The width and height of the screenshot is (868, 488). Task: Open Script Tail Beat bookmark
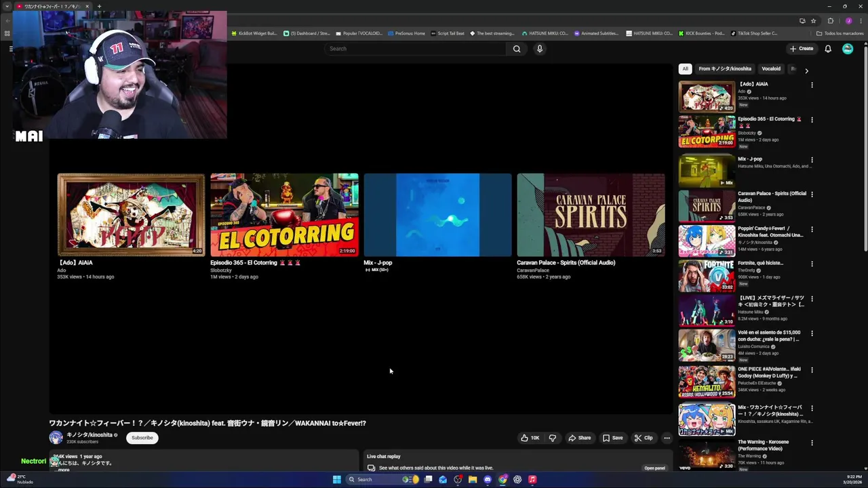tap(448, 33)
